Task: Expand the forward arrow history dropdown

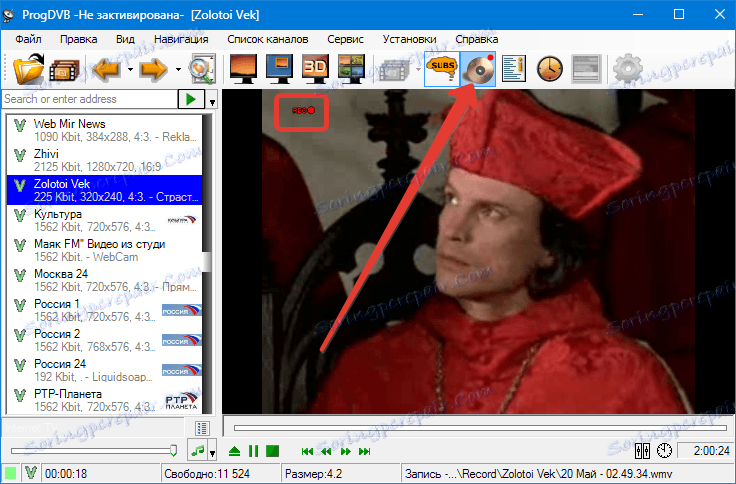Action: (x=178, y=69)
